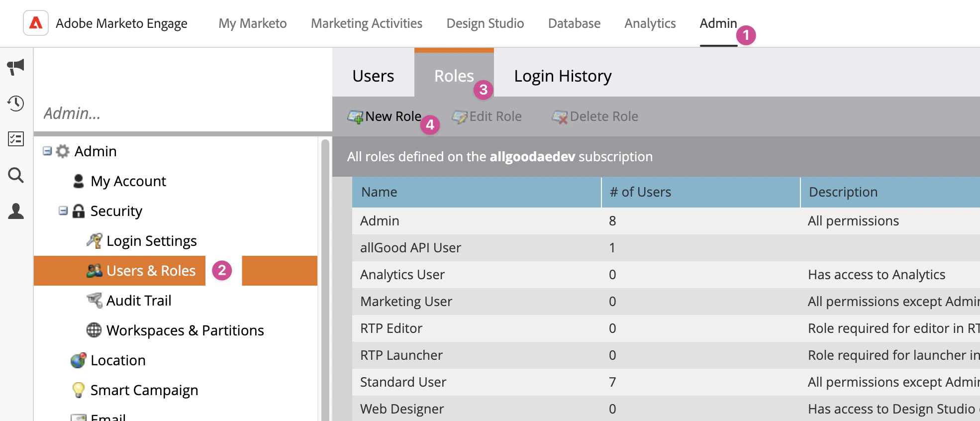
Task: Sort by the Name column header
Action: (x=477, y=192)
